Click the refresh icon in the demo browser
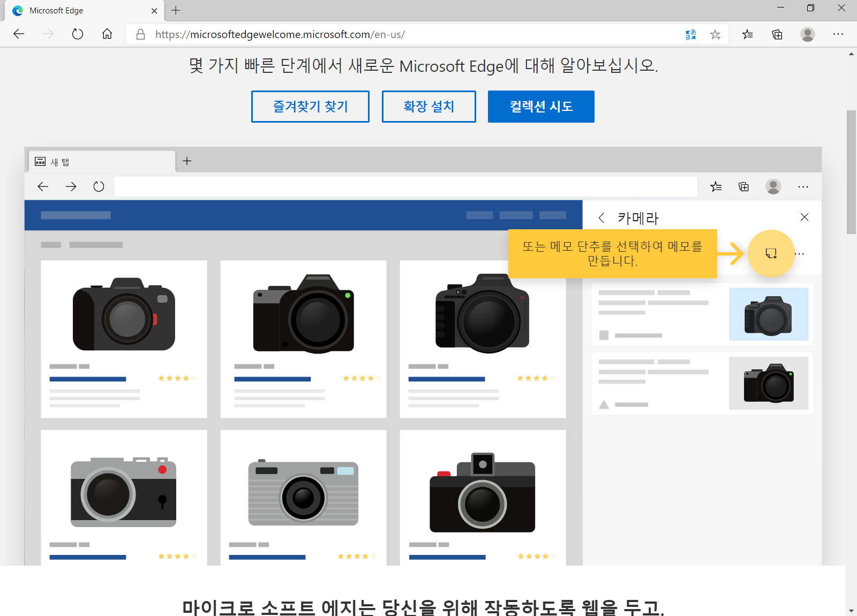This screenshot has height=616, width=857. click(x=99, y=186)
